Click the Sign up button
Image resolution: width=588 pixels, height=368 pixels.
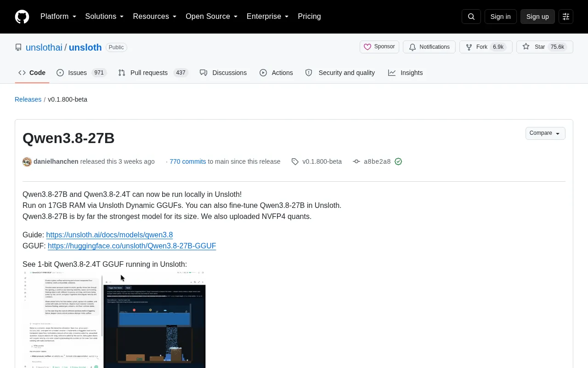point(537,17)
